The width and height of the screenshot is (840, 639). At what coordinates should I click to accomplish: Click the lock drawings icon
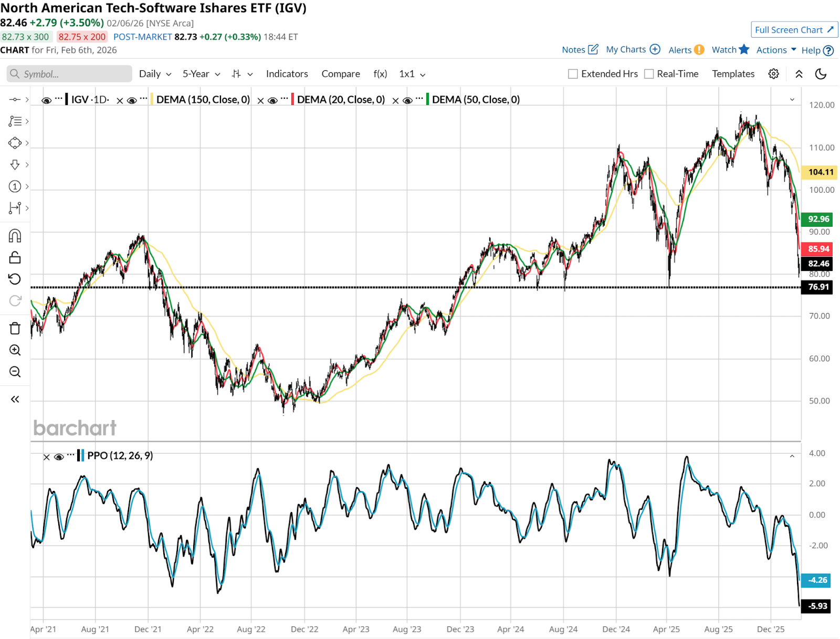[15, 257]
